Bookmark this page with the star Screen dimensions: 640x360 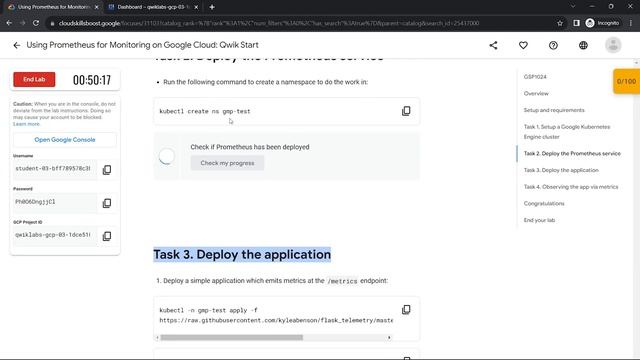[560, 23]
